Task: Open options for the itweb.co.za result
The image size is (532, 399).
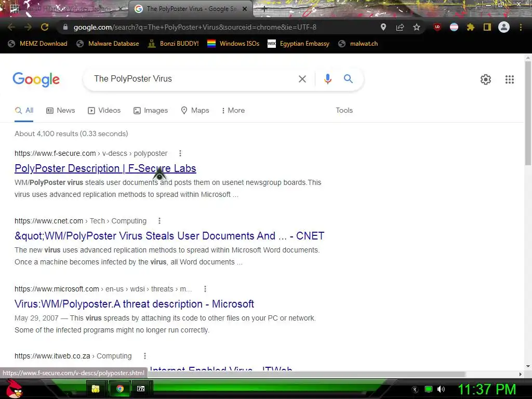Action: coord(145,356)
